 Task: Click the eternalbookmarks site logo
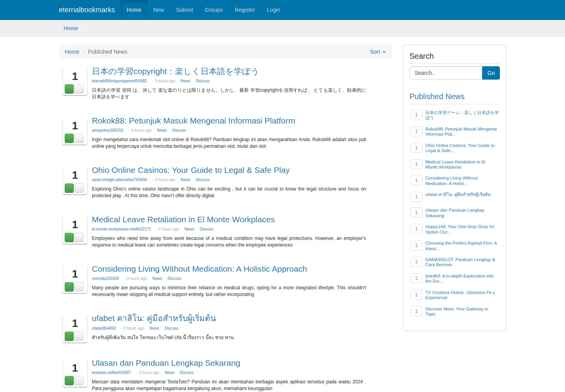click(x=87, y=10)
